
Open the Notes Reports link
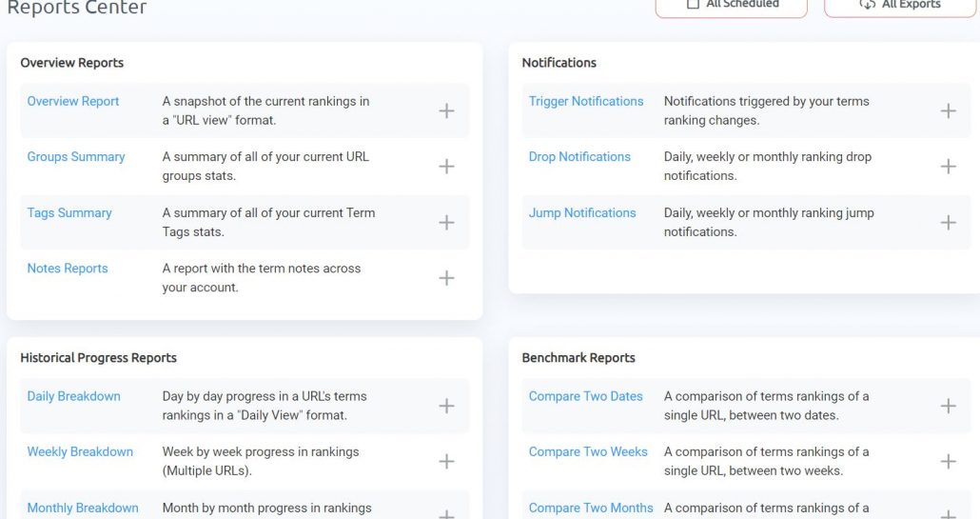pos(68,269)
